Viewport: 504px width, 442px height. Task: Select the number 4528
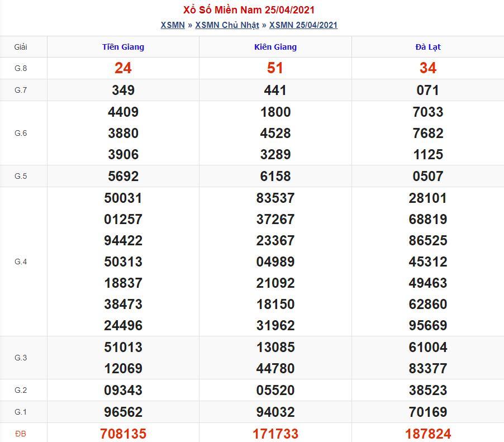tap(275, 133)
